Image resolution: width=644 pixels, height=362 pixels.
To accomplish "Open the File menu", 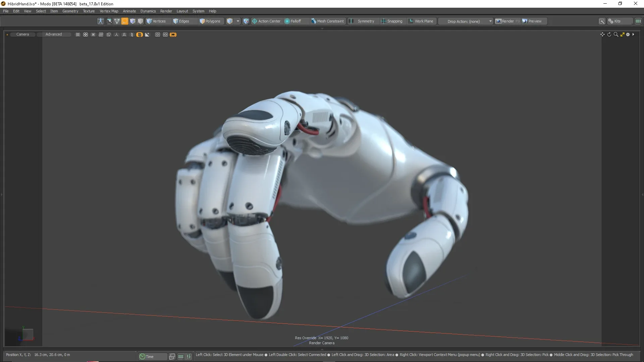I will pyautogui.click(x=6, y=11).
